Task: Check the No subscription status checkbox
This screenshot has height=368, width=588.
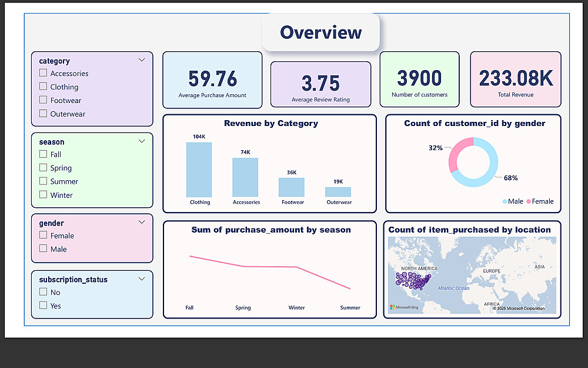Action: coord(43,292)
